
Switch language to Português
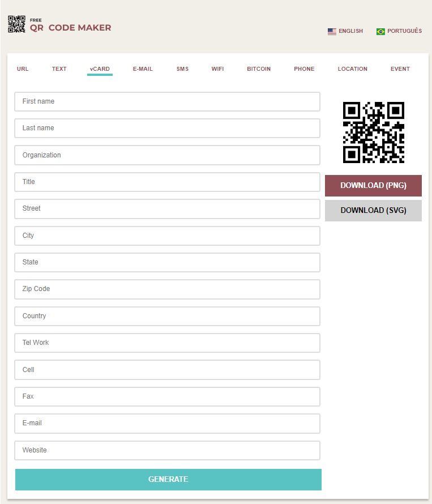pyautogui.click(x=404, y=31)
